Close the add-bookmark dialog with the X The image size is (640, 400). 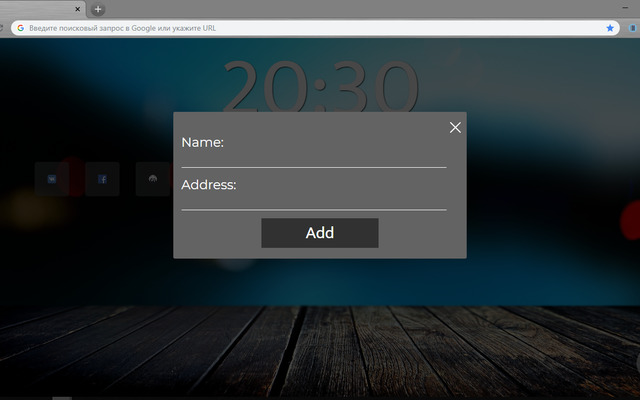coord(455,128)
